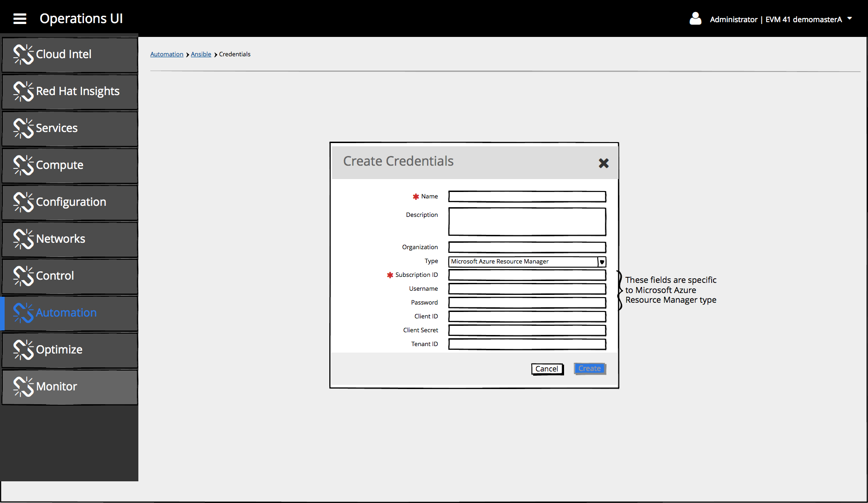
Task: Open the Monitor menu label
Action: pyautogui.click(x=57, y=387)
